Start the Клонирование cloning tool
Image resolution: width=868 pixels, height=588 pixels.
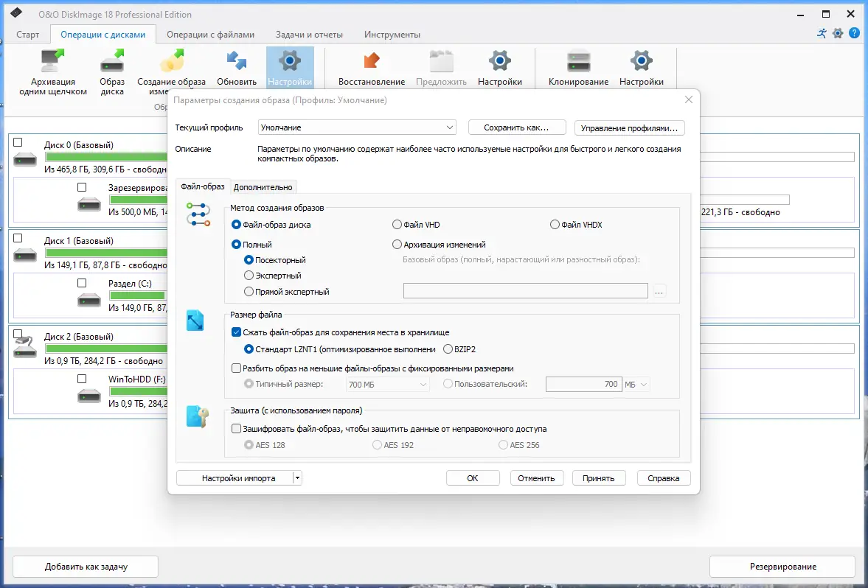click(x=578, y=61)
